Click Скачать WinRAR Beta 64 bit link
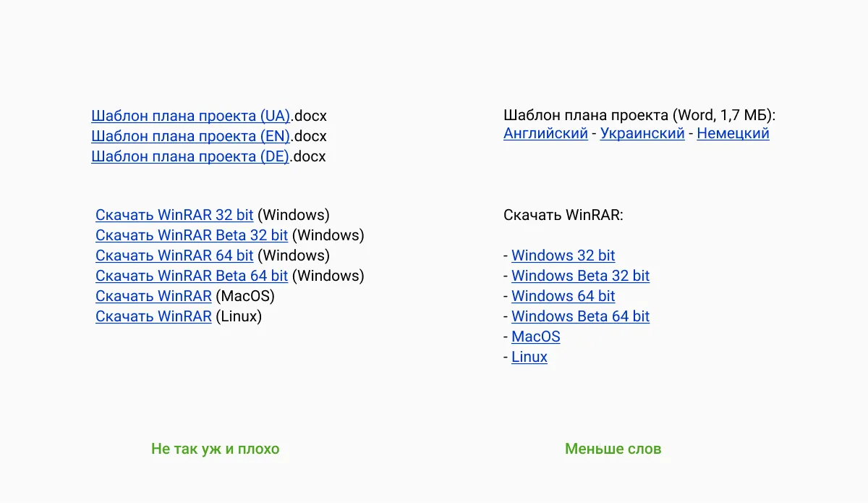 [192, 276]
